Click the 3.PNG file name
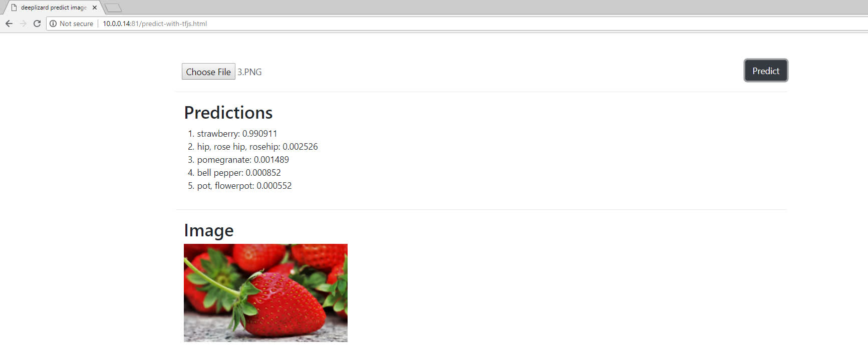The width and height of the screenshot is (868, 353). 249,72
